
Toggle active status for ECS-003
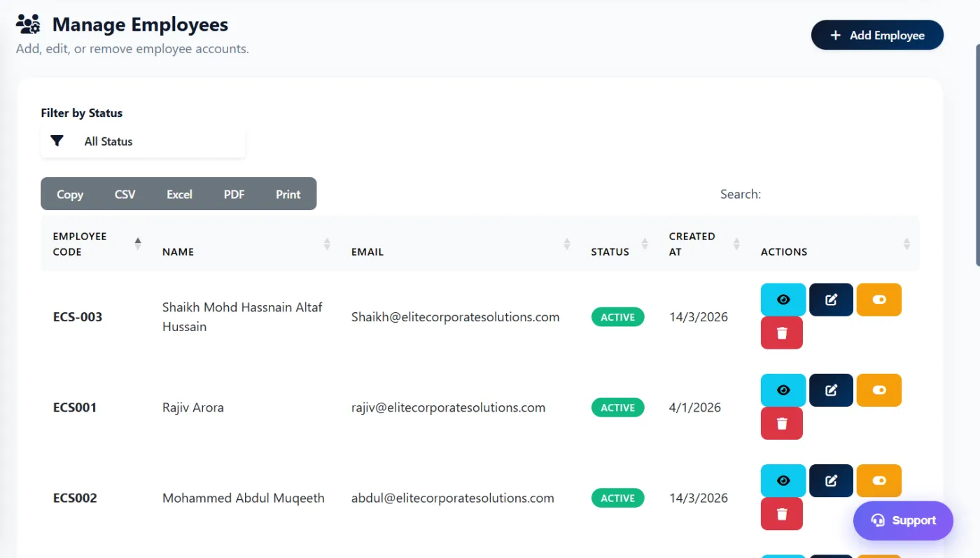point(879,300)
